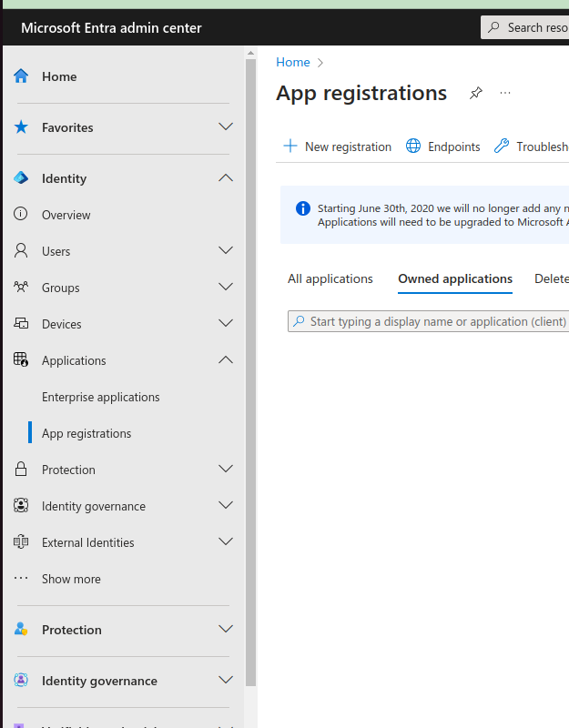
Task: Click the magnifier icon in application filter box
Action: [299, 321]
